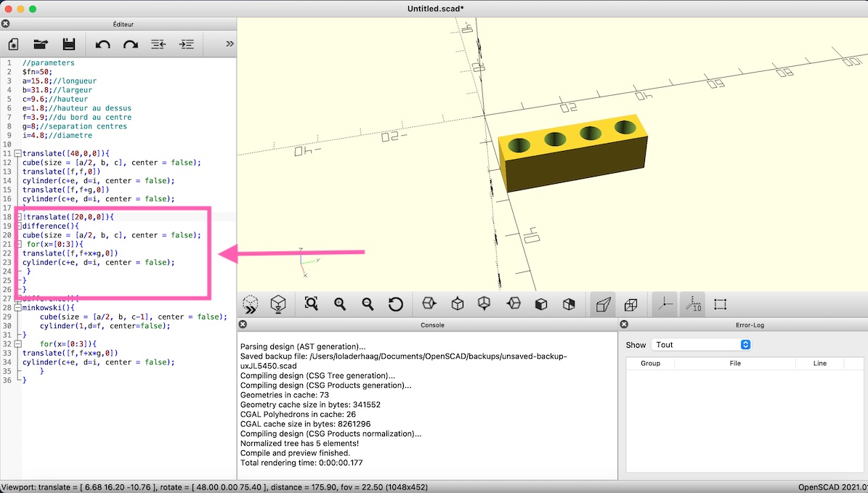
Task: Sort error log by File column
Action: point(735,363)
